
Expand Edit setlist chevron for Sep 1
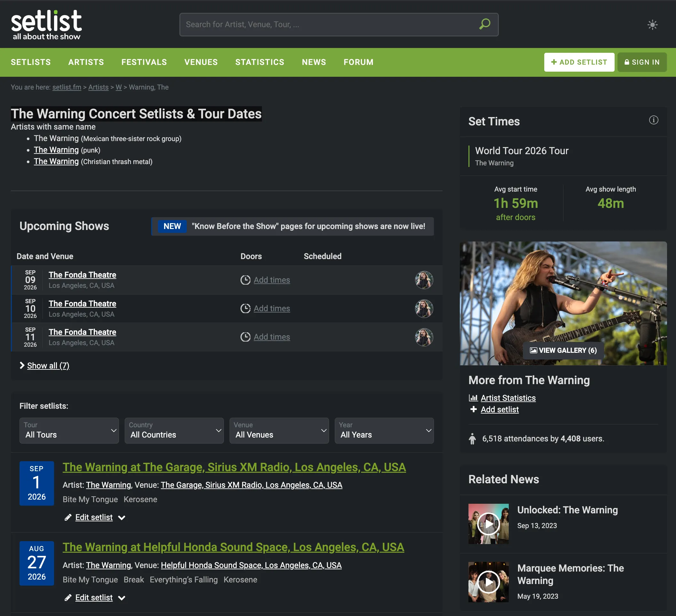pyautogui.click(x=122, y=518)
